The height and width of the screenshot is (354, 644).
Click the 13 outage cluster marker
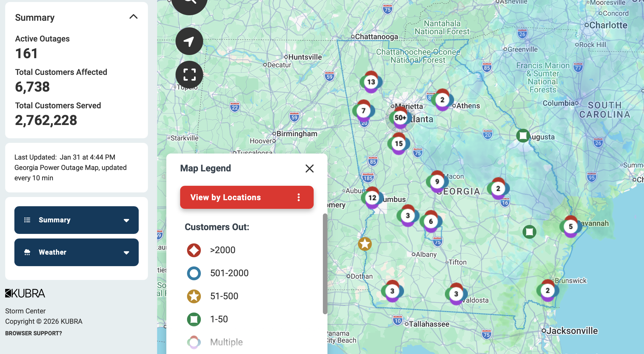click(x=371, y=82)
